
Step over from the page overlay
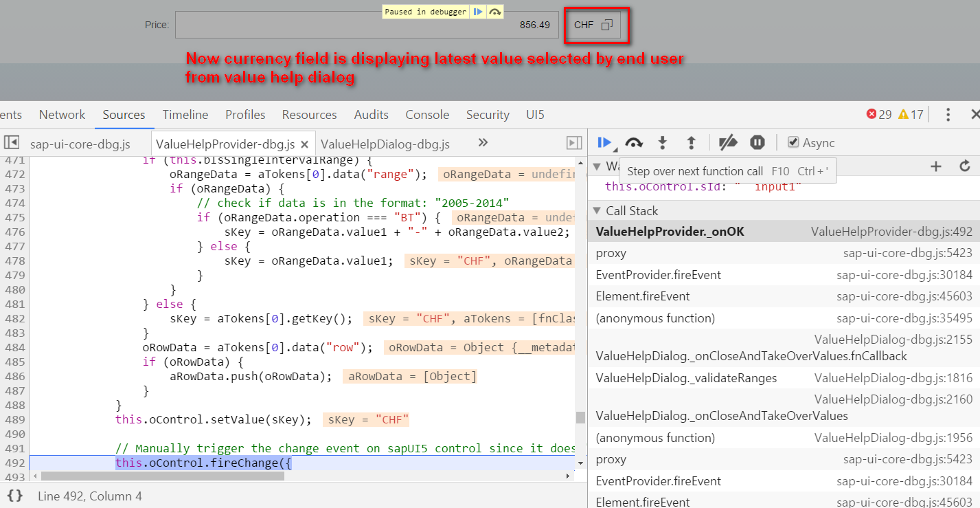[x=494, y=12]
